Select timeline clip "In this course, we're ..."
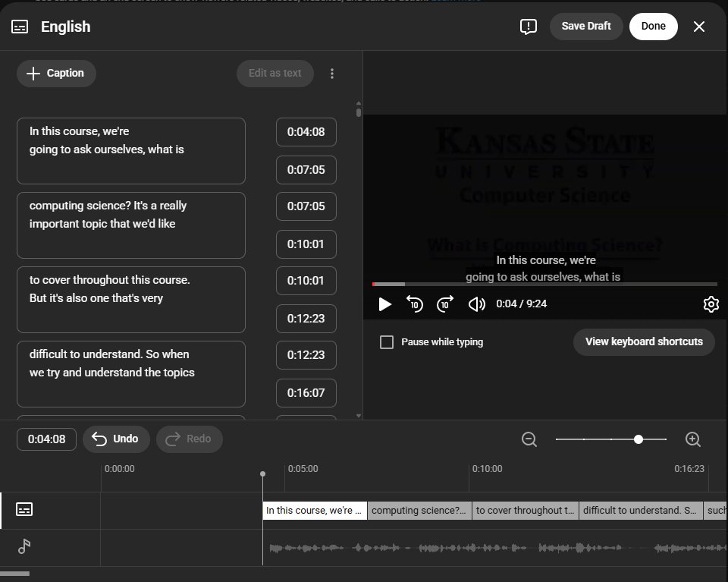Screen dimensions: 728x582 tap(315, 511)
